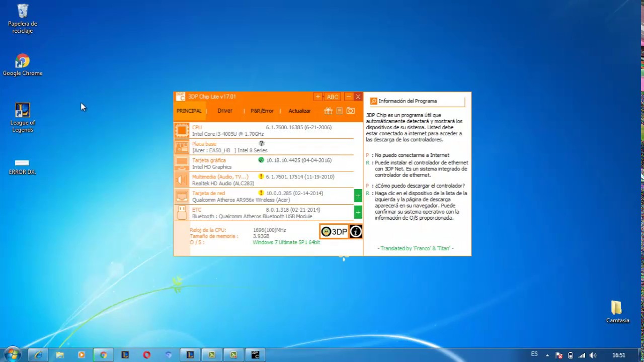Click the ES language indicator
The height and width of the screenshot is (362, 644).
point(534,354)
